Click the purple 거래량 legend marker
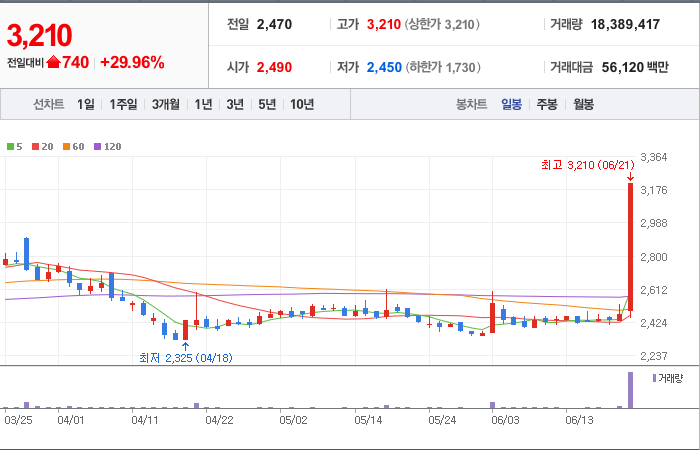Screen dimensions: 700x450 point(654,378)
